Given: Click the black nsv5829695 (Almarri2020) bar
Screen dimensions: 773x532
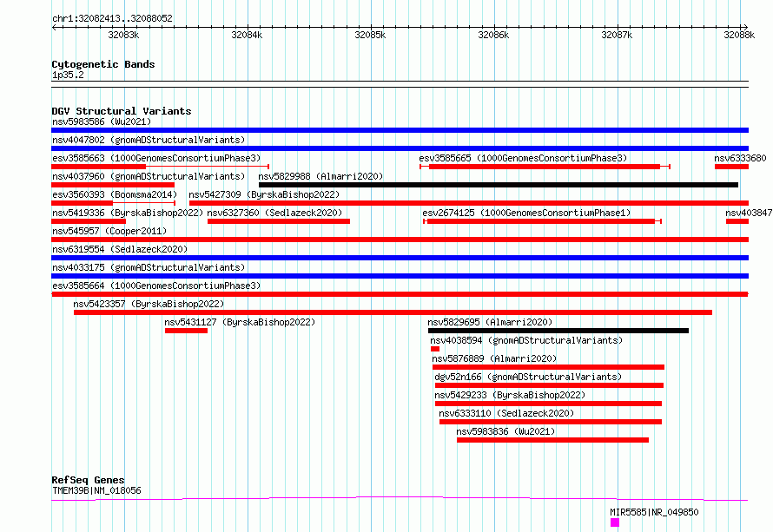Looking at the screenshot, I should 558,331.
